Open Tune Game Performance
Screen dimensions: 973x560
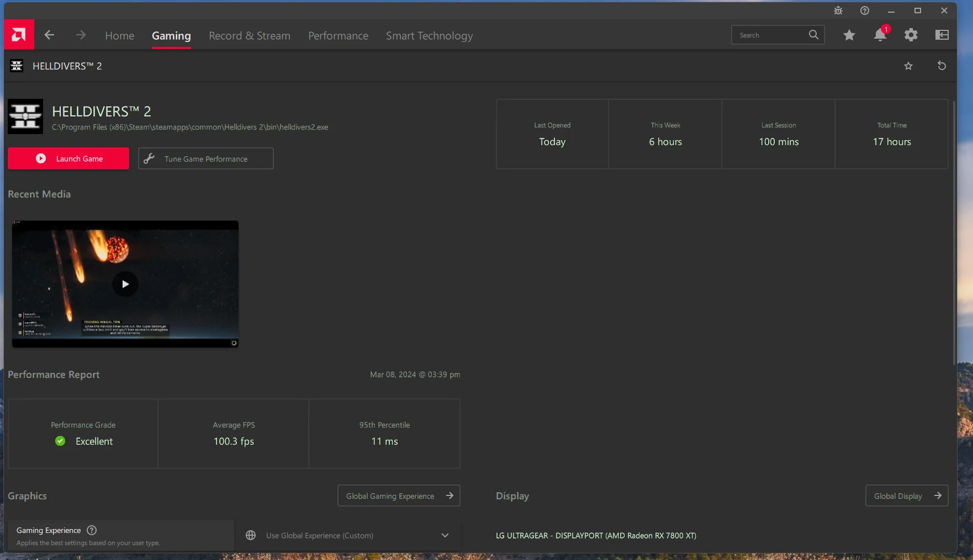point(206,158)
